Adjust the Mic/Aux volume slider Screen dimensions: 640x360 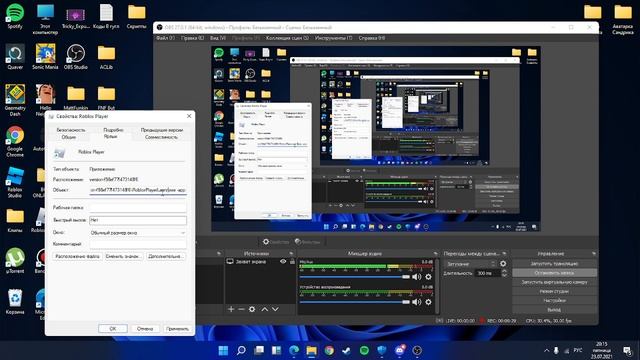click(354, 277)
